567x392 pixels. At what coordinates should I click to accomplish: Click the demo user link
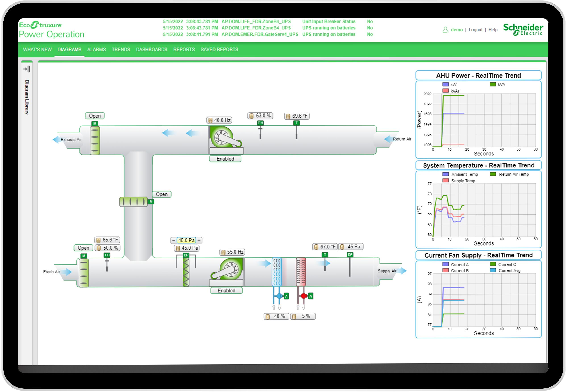(457, 30)
